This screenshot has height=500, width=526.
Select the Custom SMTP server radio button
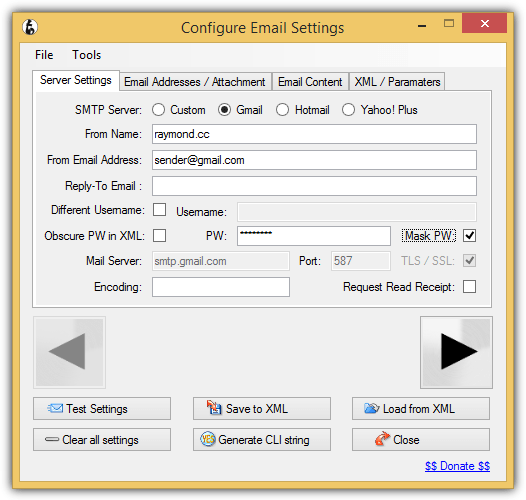[x=158, y=110]
